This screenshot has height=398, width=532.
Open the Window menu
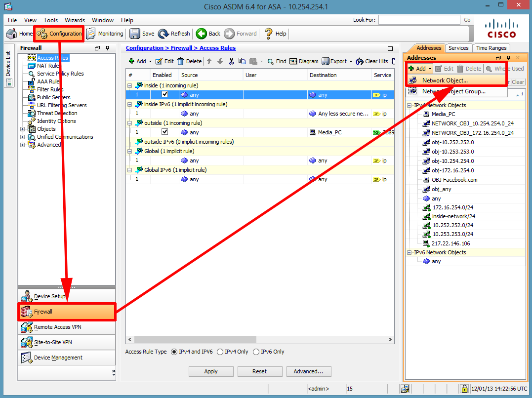click(x=103, y=20)
